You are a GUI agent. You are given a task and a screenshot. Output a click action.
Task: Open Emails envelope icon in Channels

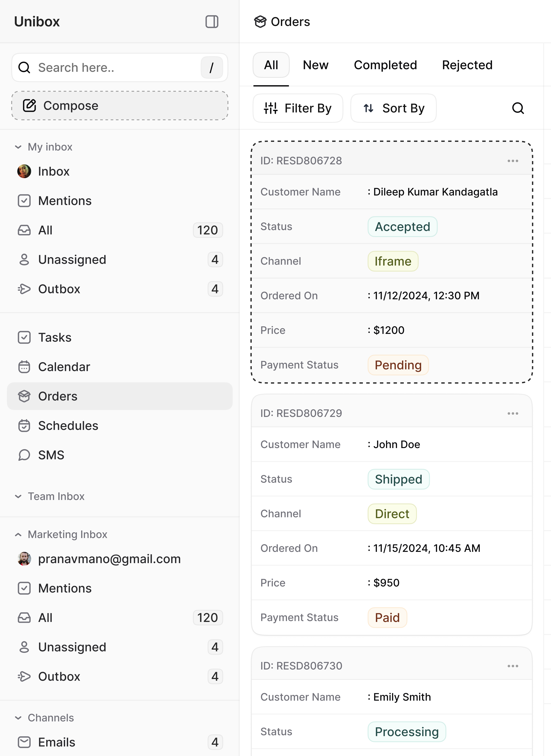click(24, 742)
